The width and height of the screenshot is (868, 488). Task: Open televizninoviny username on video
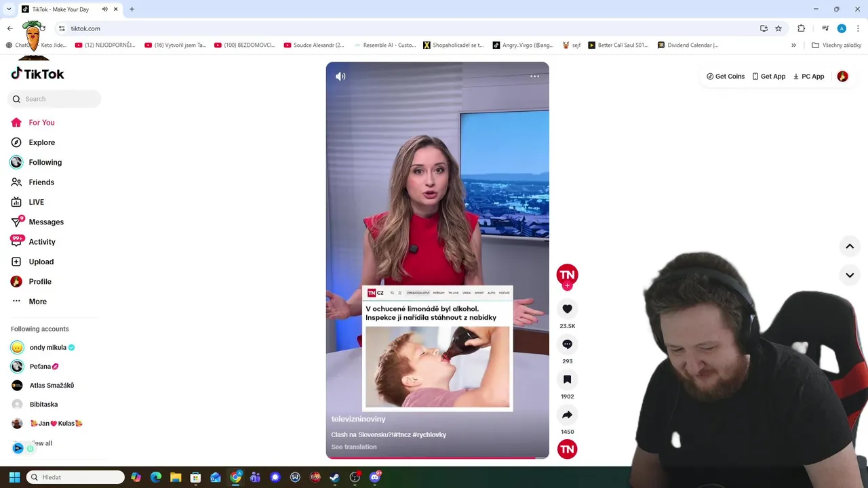[x=358, y=419]
